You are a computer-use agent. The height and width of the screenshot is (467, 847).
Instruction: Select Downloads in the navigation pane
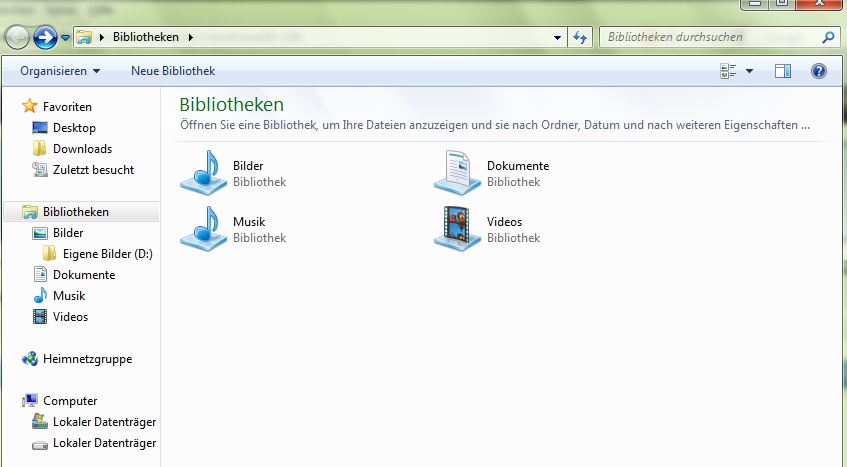tap(83, 148)
